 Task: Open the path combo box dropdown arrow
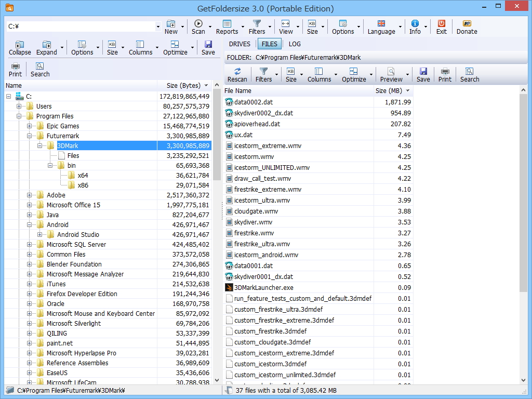[158, 26]
